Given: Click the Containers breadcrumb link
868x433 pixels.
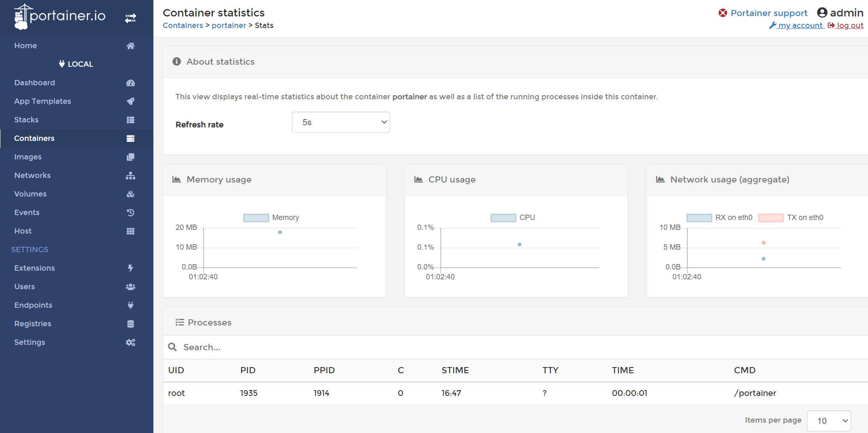Looking at the screenshot, I should point(183,26).
